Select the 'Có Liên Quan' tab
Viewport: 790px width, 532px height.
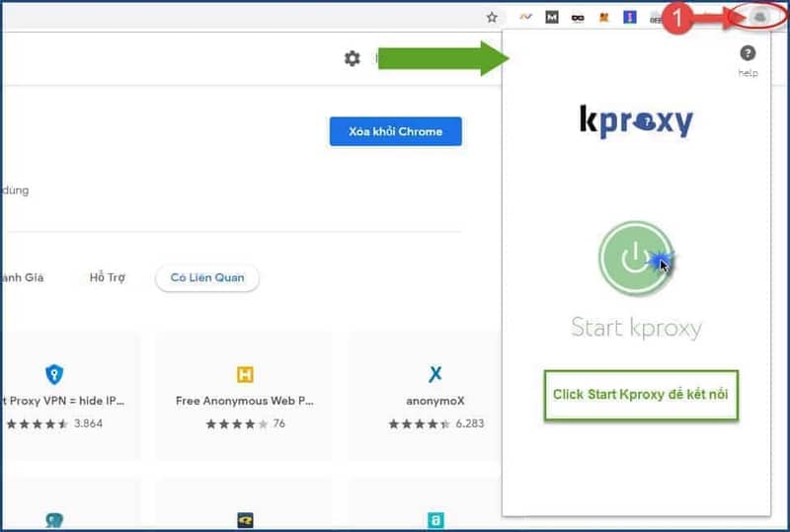[207, 277]
